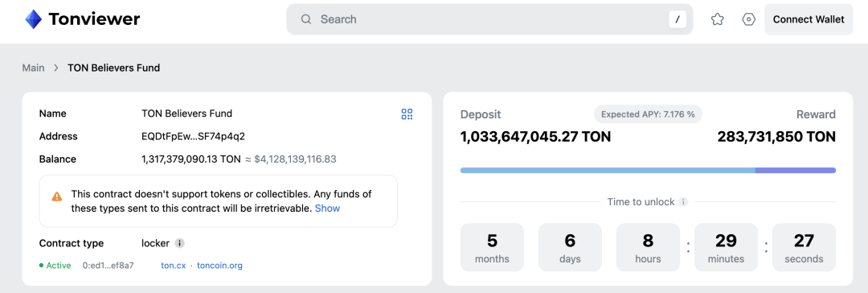
Task: Select the TON Believers Fund breadcrumb item
Action: (x=113, y=68)
